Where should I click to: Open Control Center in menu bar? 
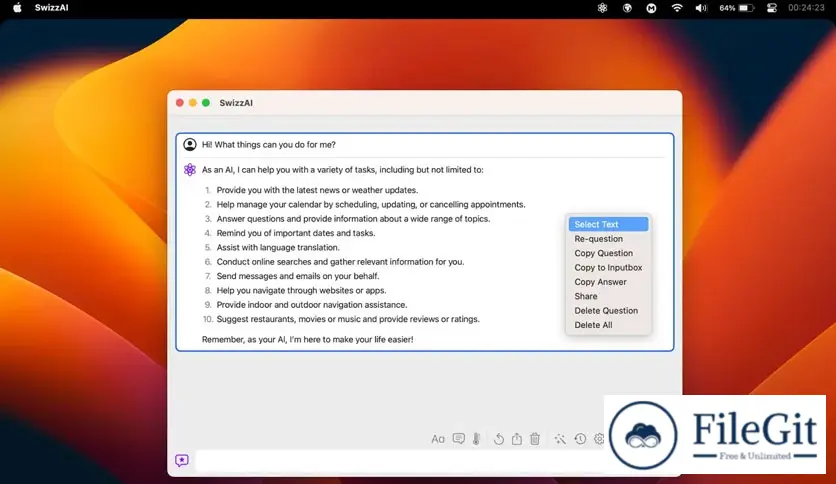click(771, 8)
